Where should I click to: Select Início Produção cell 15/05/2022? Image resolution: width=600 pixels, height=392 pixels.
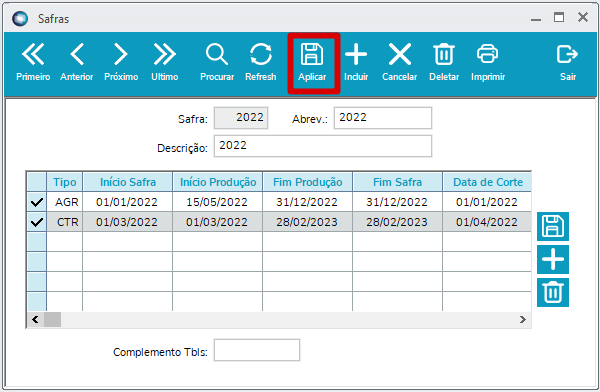[217, 202]
